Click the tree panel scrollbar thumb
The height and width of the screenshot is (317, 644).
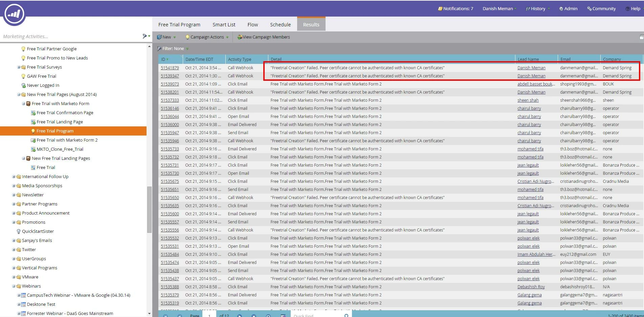[149, 210]
